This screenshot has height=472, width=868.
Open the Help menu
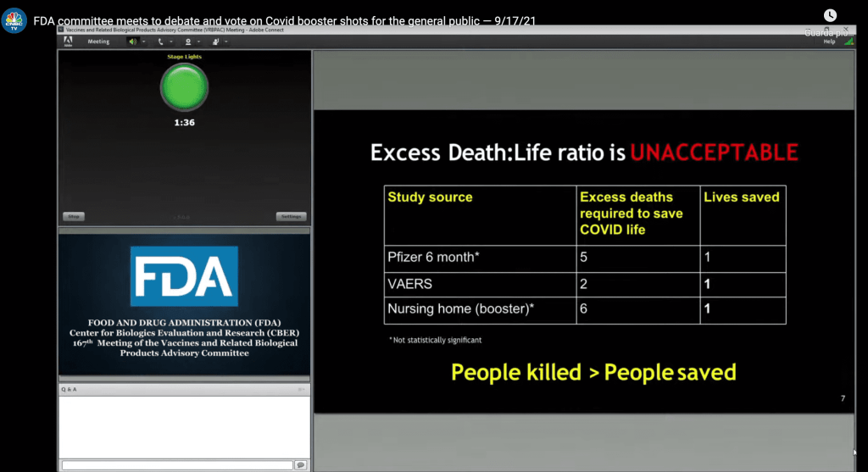coord(829,42)
